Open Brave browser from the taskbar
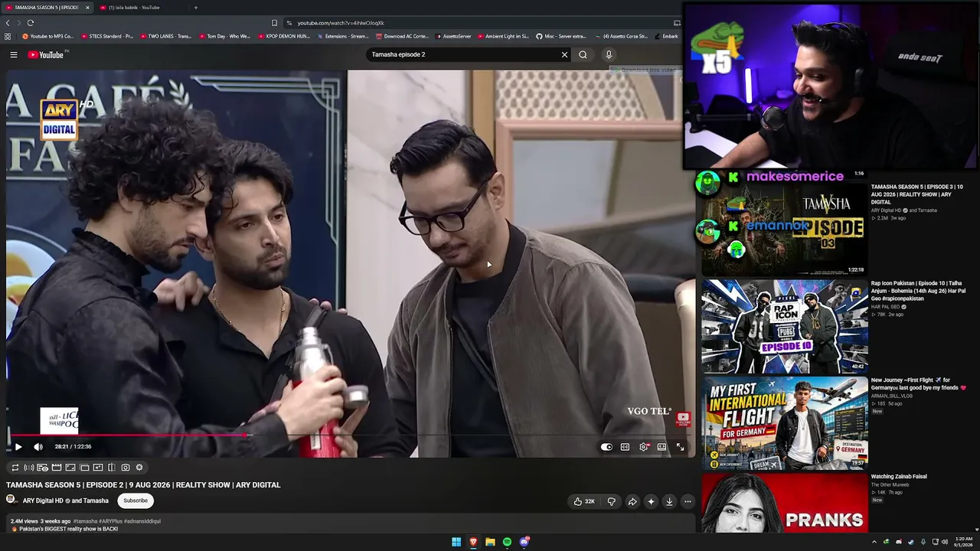Viewport: 980px width, 551px height. (473, 542)
